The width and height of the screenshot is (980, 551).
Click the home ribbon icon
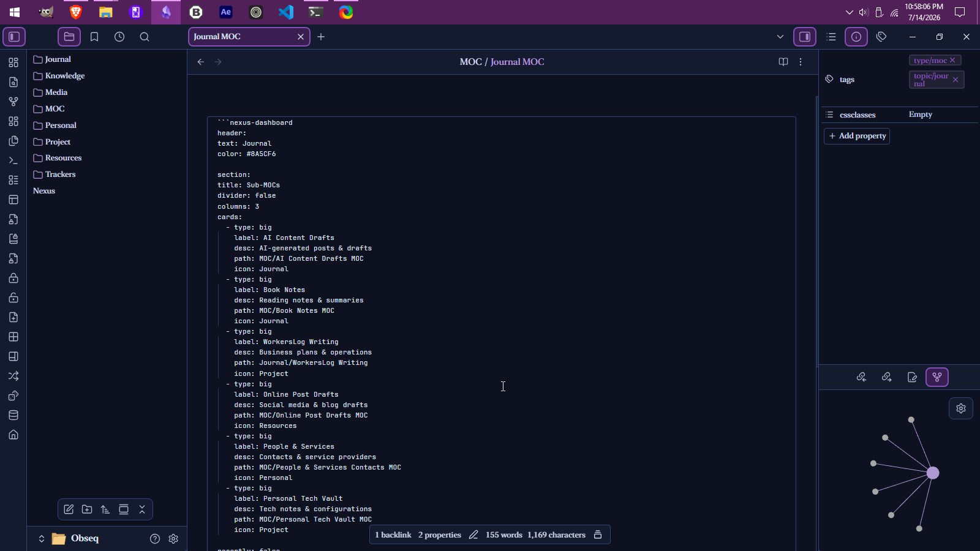[x=13, y=435]
